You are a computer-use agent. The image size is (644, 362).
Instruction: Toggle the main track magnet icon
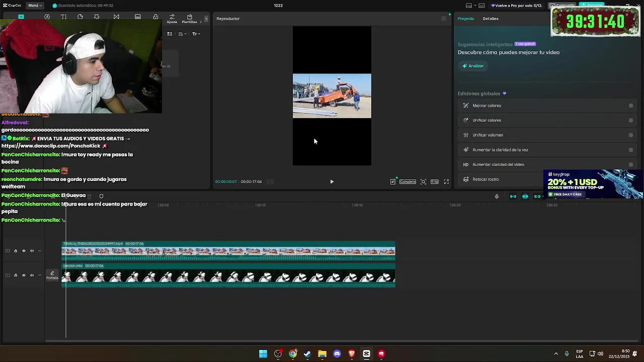513,196
